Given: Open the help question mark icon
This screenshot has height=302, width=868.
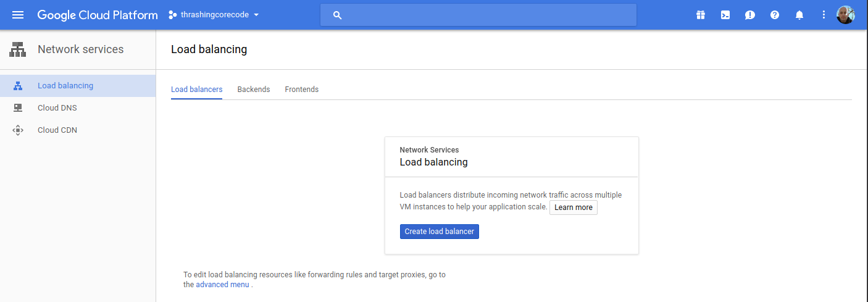Looking at the screenshot, I should pyautogui.click(x=775, y=15).
